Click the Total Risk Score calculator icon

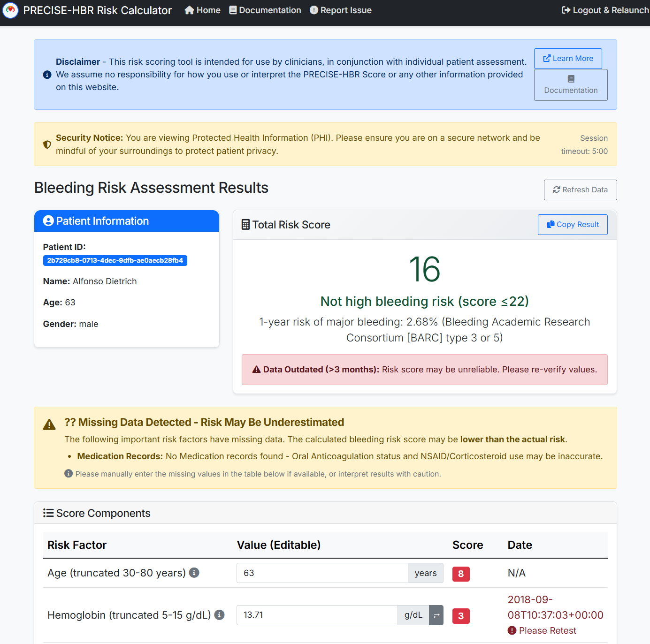pyautogui.click(x=245, y=225)
